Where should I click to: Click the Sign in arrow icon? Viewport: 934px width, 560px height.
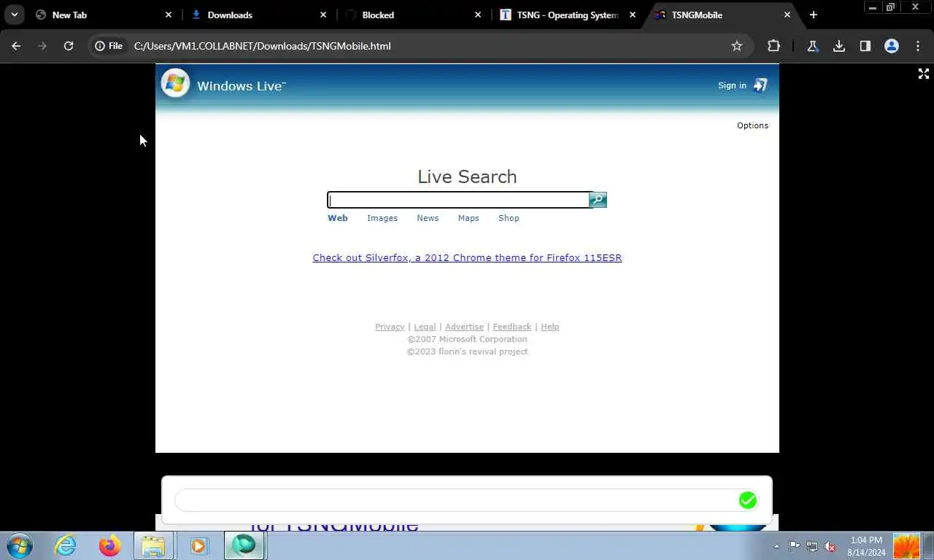(x=760, y=85)
